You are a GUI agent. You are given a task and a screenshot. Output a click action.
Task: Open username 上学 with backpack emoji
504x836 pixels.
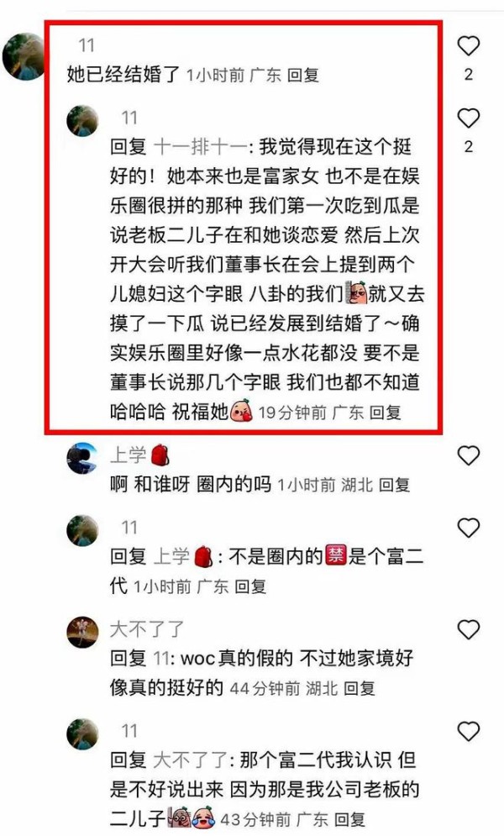coord(139,455)
